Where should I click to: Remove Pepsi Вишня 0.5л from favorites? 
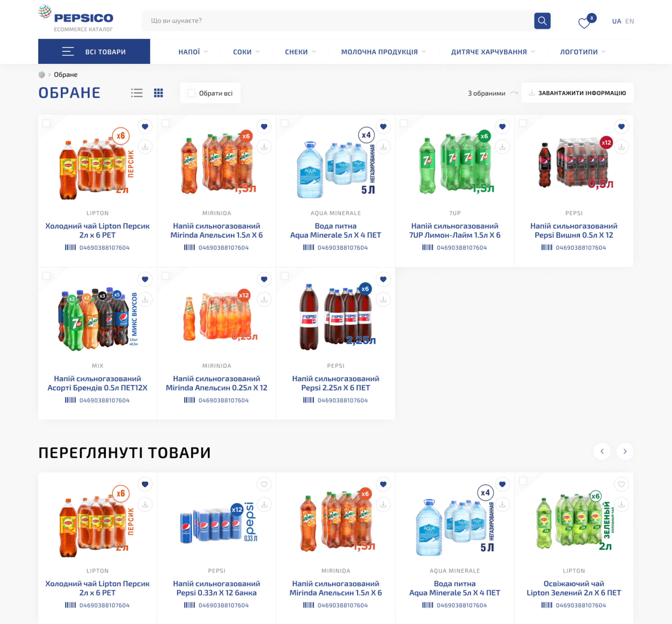coord(621,127)
